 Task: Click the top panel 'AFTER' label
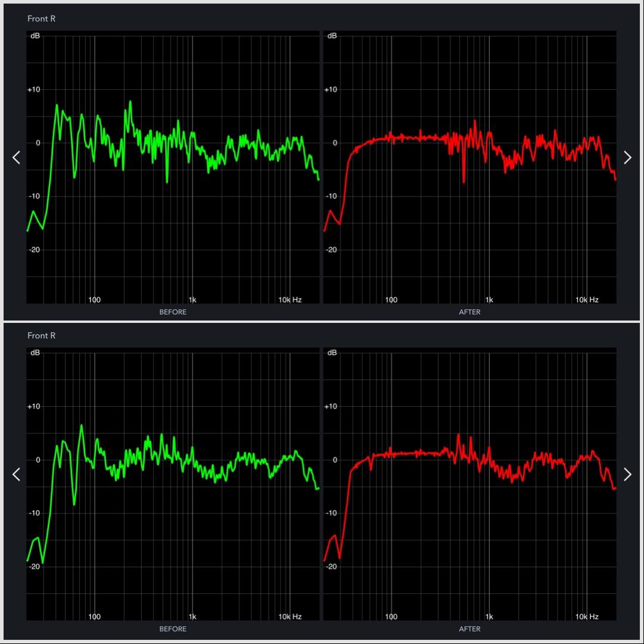pyautogui.click(x=470, y=312)
